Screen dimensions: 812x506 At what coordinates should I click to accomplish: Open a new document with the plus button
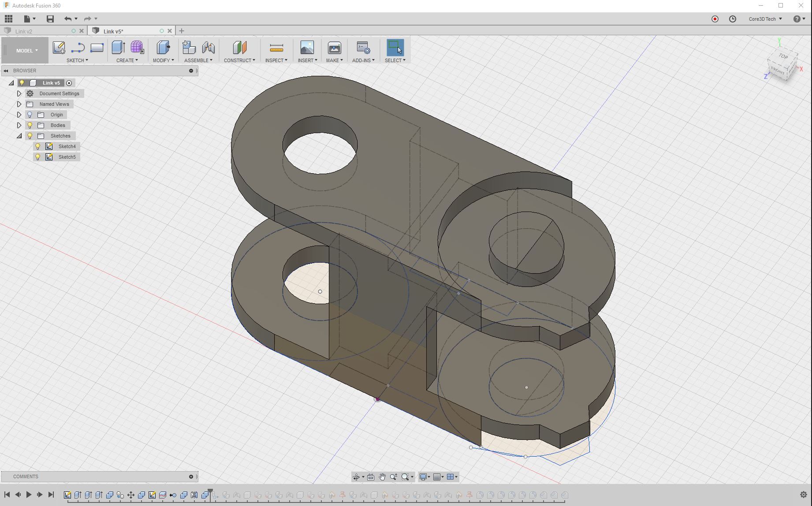coord(182,30)
